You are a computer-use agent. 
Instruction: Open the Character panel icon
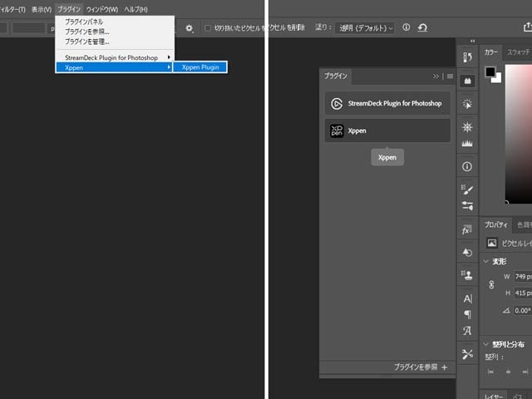(x=467, y=298)
